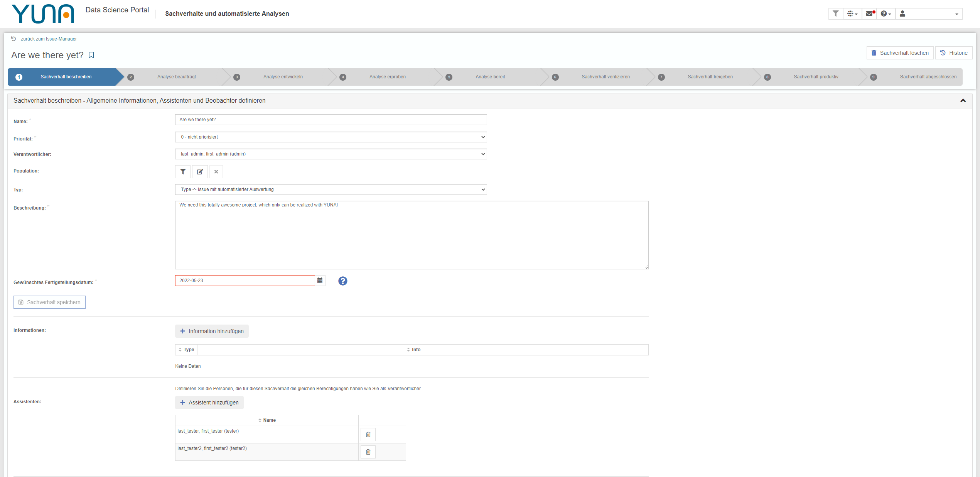The height and width of the screenshot is (477, 980).
Task: Open the mail notifications icon
Action: pos(870,14)
